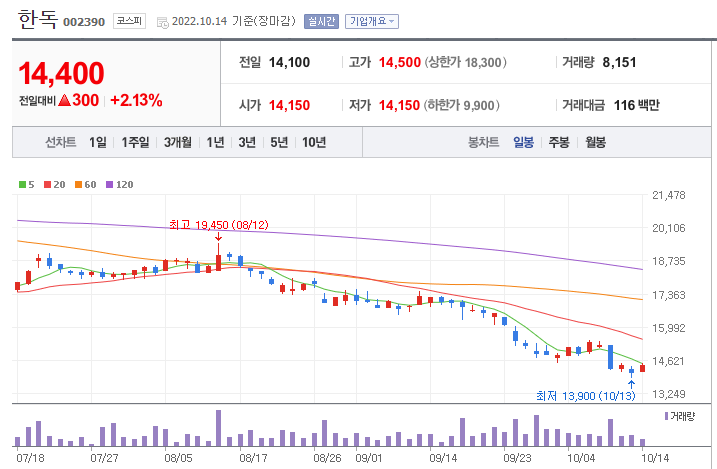Switch to 주봉 candlestick chart
The height and width of the screenshot is (469, 717).
pyautogui.click(x=559, y=143)
